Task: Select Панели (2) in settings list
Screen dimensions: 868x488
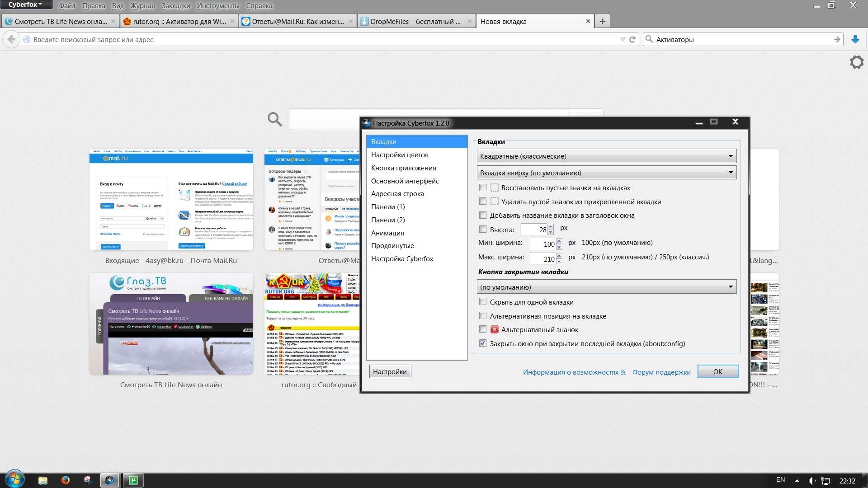Action: (417, 220)
